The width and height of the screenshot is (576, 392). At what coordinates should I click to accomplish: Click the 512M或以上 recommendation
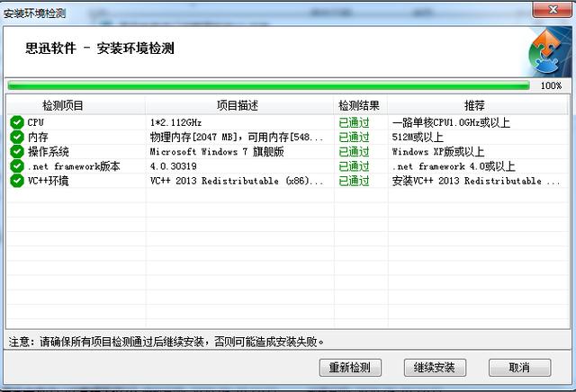(418, 137)
